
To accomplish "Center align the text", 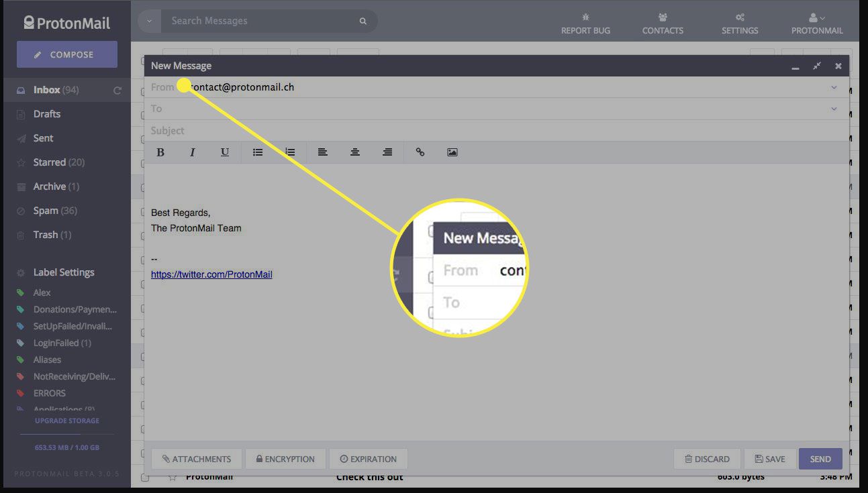I will click(355, 152).
